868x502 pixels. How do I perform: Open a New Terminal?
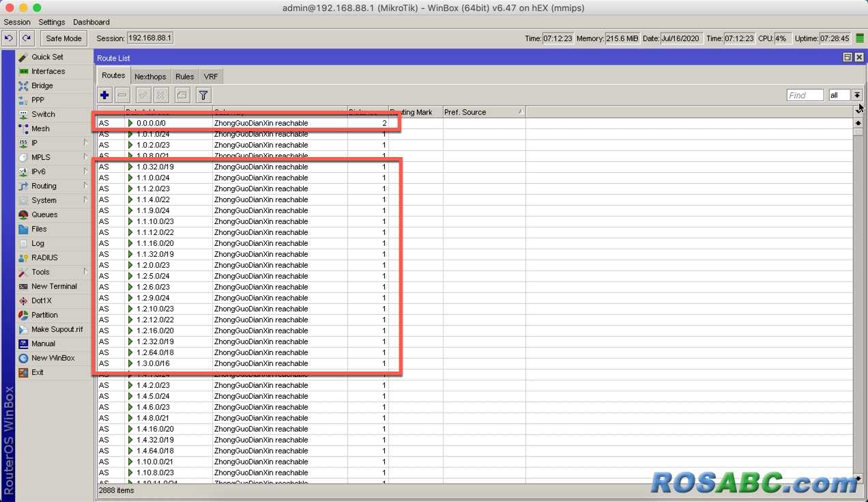(54, 287)
